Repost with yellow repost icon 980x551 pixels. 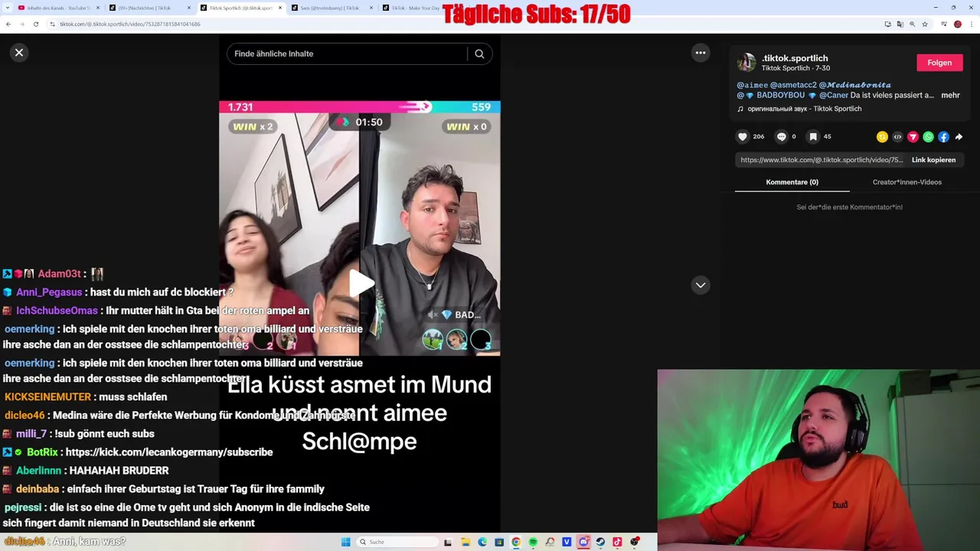(882, 137)
